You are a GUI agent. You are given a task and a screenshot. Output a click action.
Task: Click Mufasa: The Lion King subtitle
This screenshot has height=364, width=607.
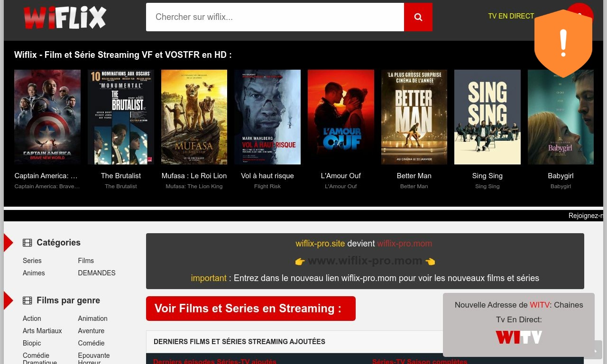(194, 186)
